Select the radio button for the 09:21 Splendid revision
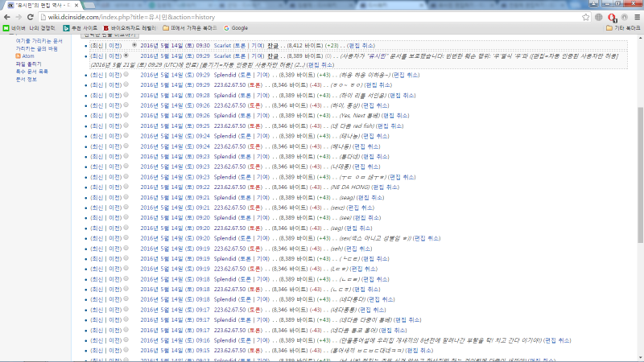 (126, 196)
